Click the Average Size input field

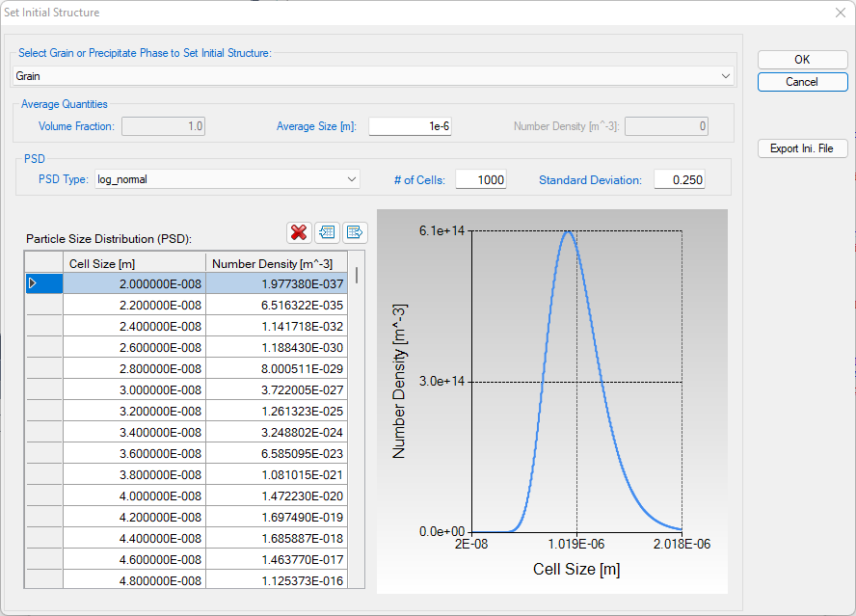(410, 126)
